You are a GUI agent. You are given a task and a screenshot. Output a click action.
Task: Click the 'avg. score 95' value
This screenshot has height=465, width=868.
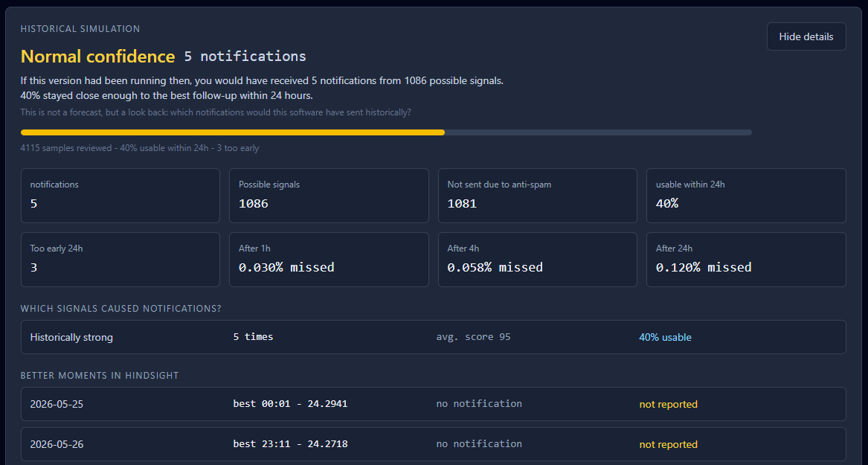473,336
